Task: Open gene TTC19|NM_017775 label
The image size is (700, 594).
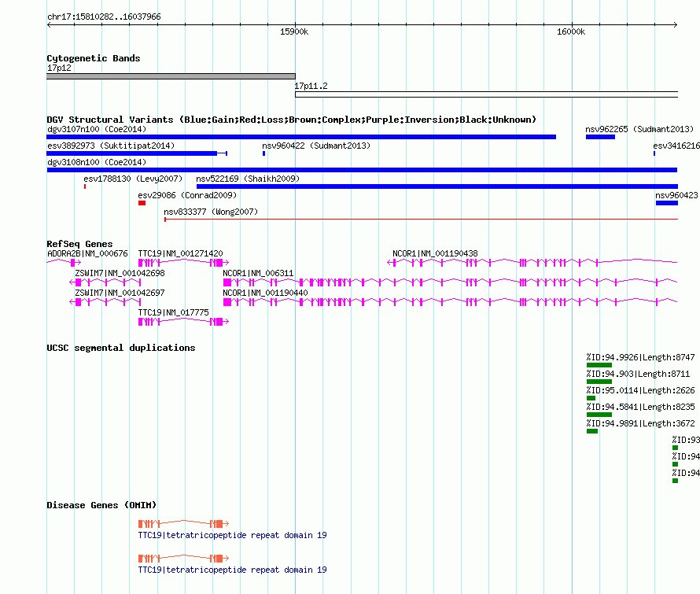Action: (x=173, y=312)
